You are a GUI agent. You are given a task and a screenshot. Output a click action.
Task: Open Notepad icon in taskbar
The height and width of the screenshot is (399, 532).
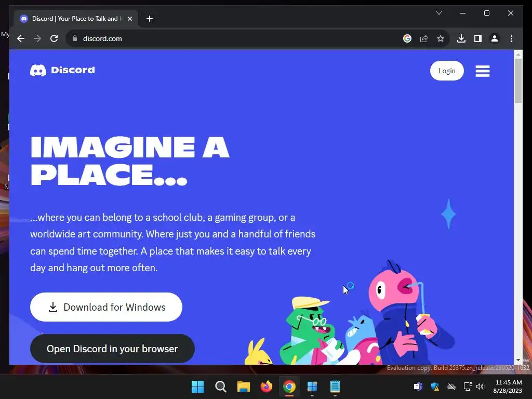tap(335, 387)
